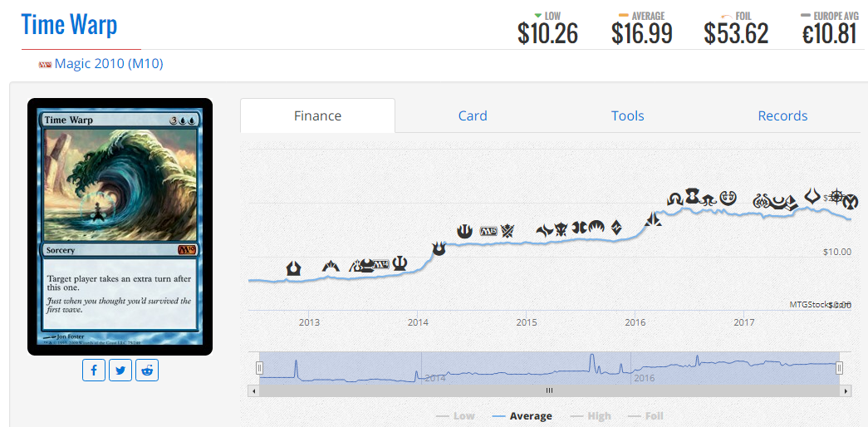Image resolution: width=868 pixels, height=427 pixels.
Task: Select the Records tab
Action: tap(782, 116)
